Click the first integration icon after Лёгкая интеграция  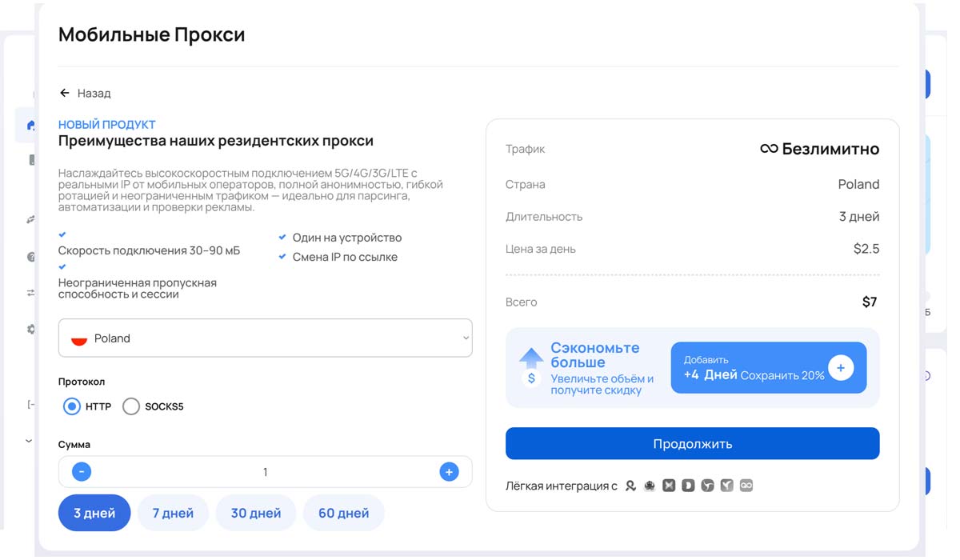pos(630,486)
